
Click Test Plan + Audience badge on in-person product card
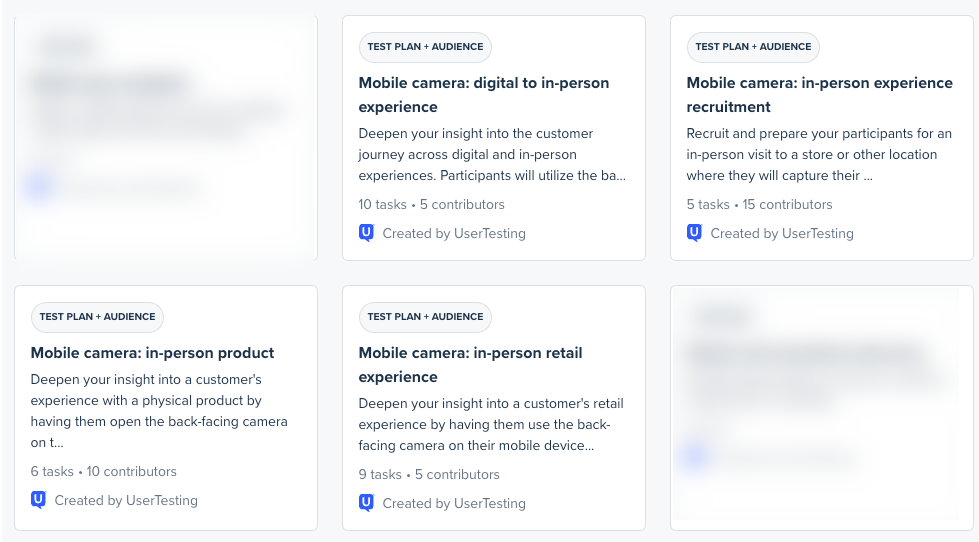tap(97, 317)
